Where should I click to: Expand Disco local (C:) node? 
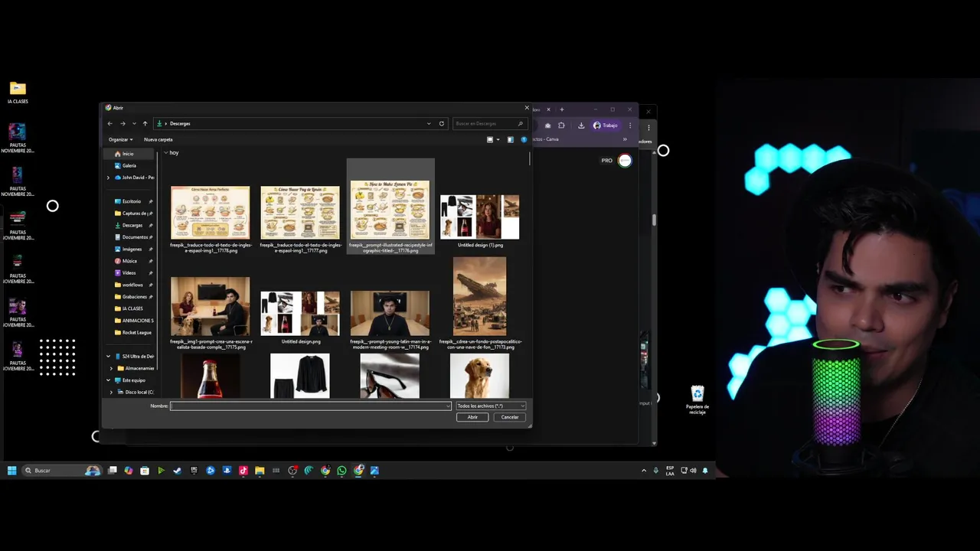coord(111,392)
